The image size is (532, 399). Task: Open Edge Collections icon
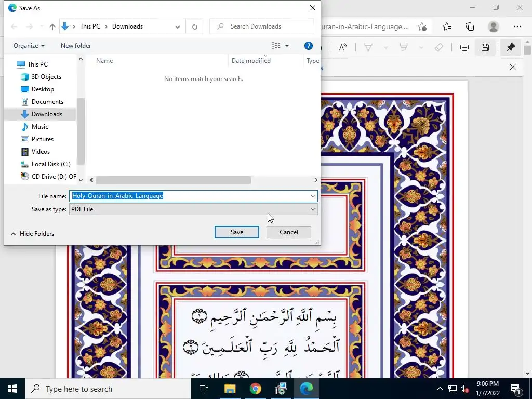470,27
